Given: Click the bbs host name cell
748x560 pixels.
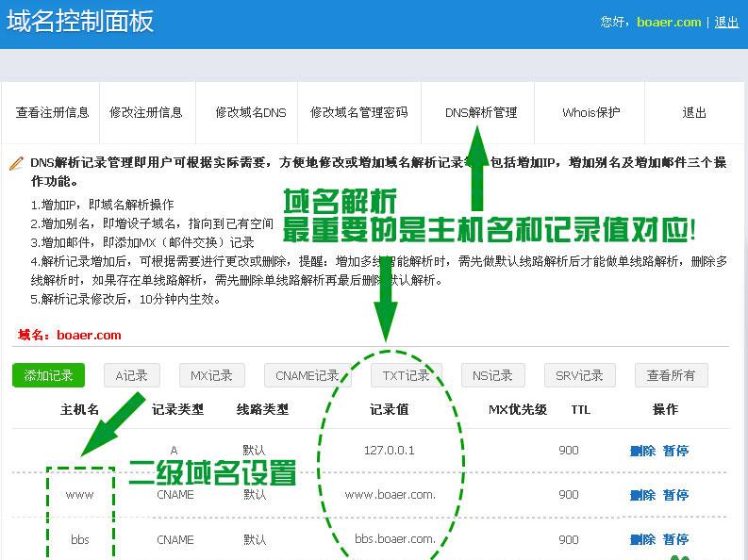Looking at the screenshot, I should pyautogui.click(x=79, y=539).
